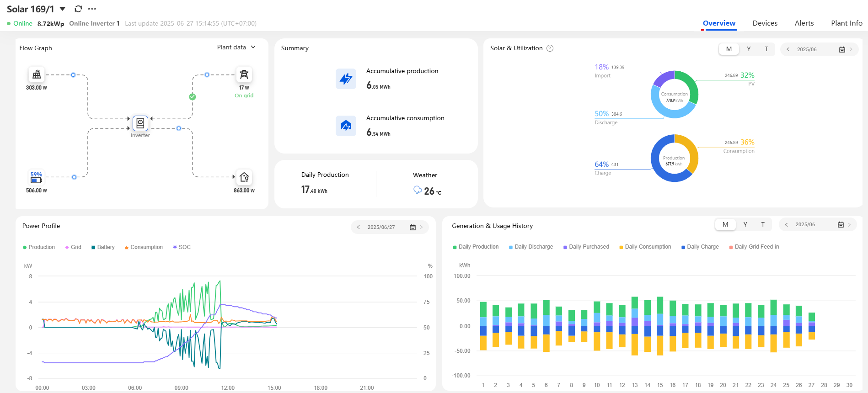Select the Inverter icon in Flow Graph
This screenshot has height=393, width=868.
(x=140, y=123)
